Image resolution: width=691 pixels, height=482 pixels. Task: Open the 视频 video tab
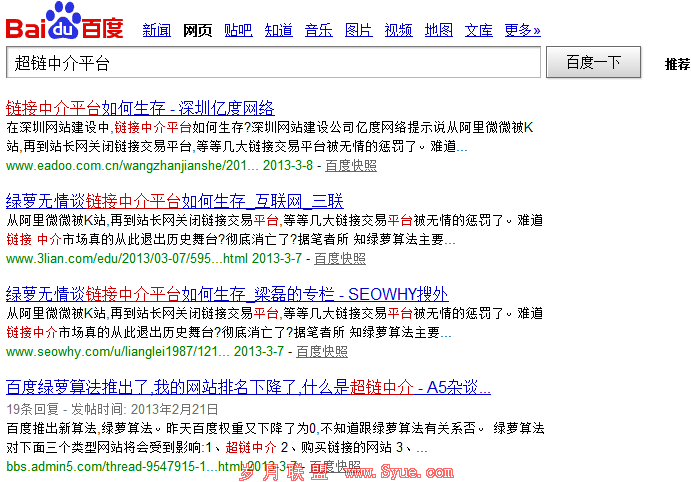pyautogui.click(x=398, y=30)
